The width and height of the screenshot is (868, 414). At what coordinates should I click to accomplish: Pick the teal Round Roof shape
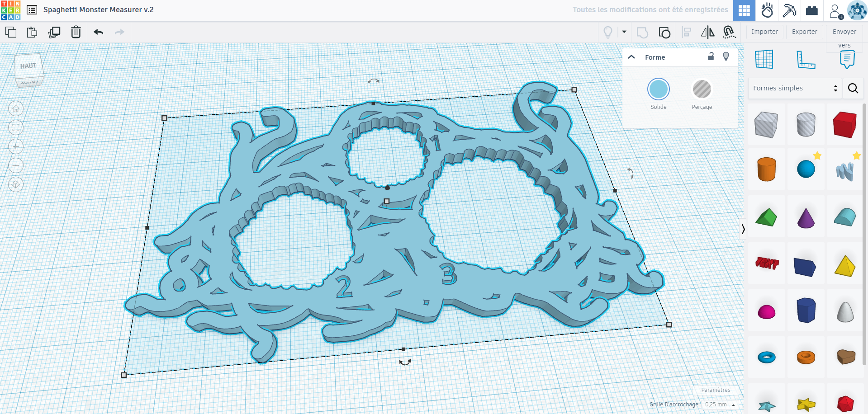(845, 217)
